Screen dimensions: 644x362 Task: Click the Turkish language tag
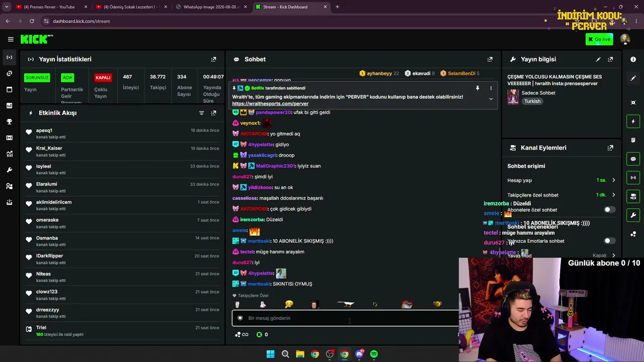click(x=532, y=101)
